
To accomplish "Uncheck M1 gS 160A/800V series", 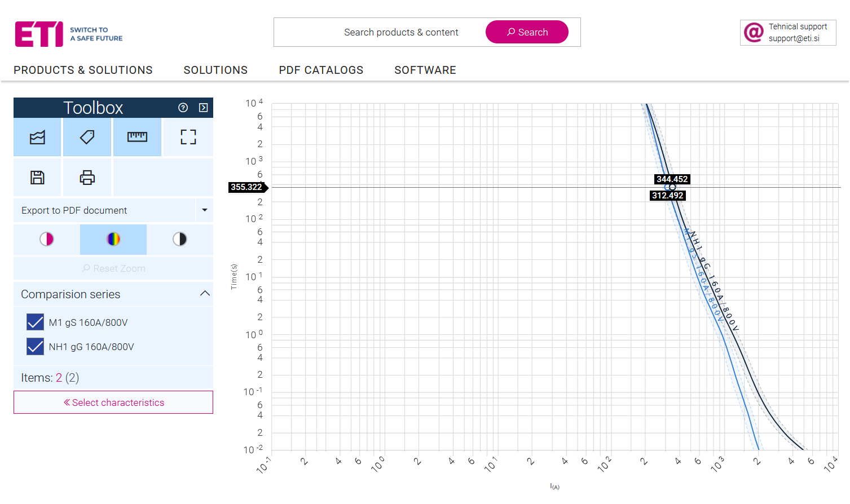I will (35, 322).
